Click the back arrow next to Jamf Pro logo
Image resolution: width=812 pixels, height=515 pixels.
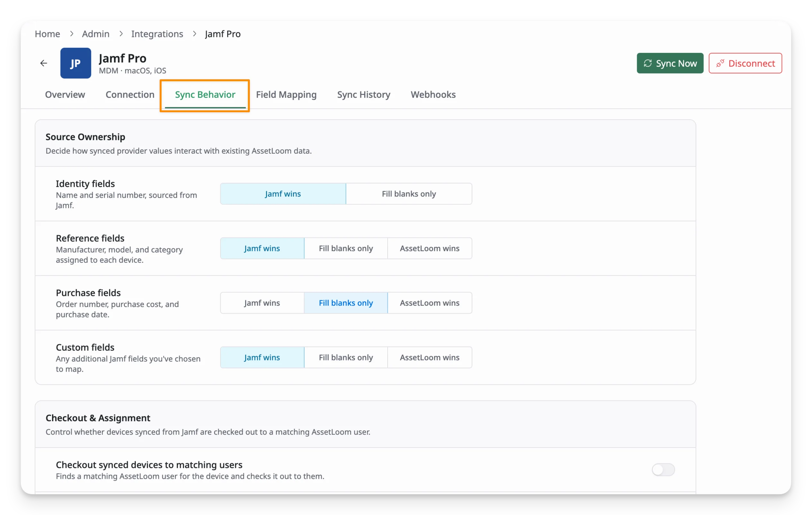44,63
